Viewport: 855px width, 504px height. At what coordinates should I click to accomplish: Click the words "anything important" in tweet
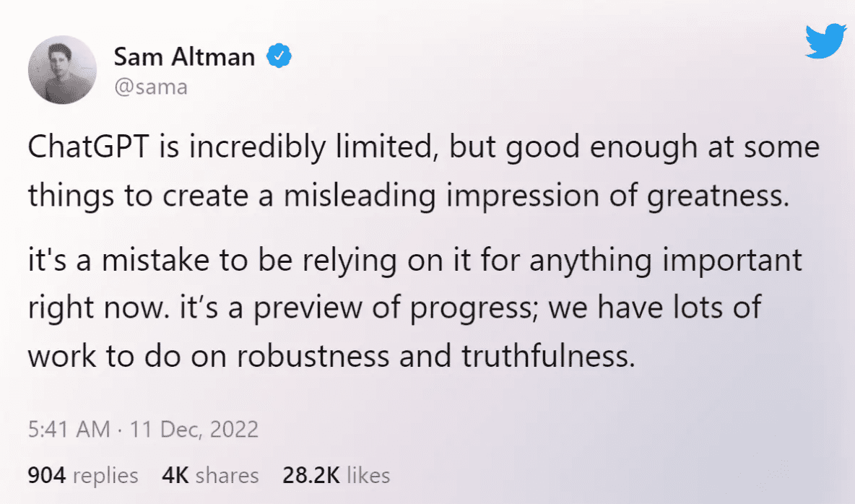(x=666, y=261)
